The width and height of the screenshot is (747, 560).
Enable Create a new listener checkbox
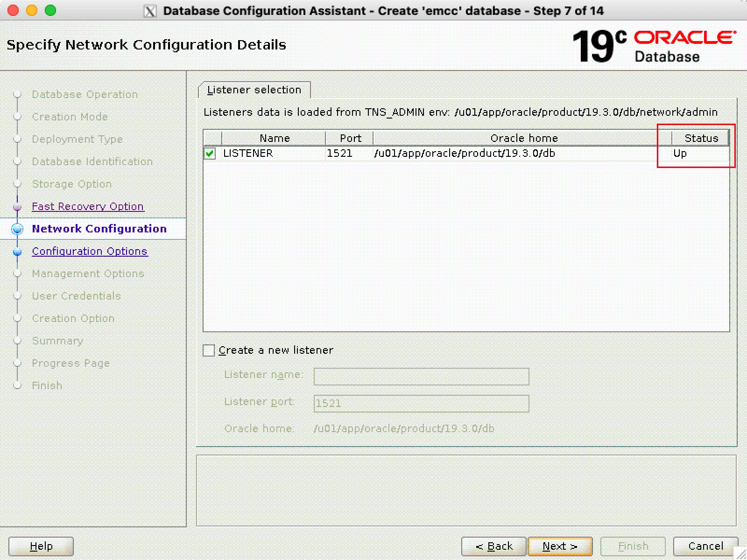pos(209,350)
